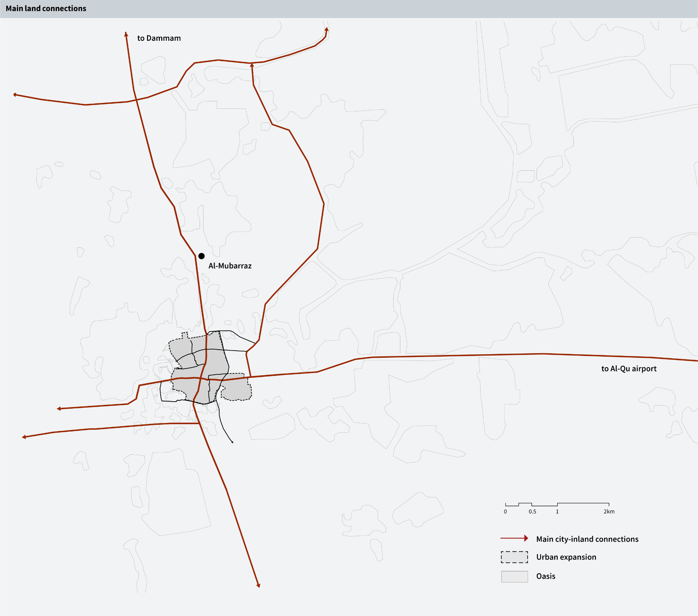Viewport: 698px width, 616px height.
Task: Click the top-right northeast road arrowhead
Action: 327,29
